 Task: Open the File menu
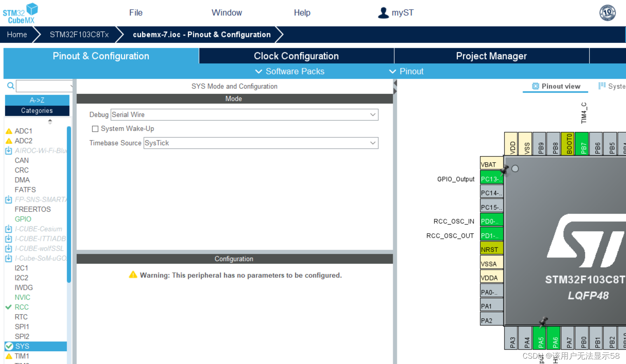point(136,13)
